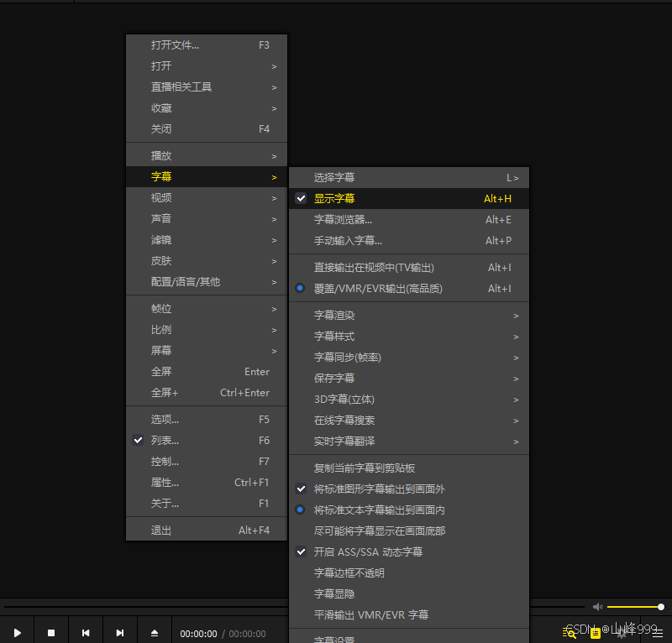This screenshot has width=672, height=643.
Task: Open the 声音 submenu
Action: (207, 219)
